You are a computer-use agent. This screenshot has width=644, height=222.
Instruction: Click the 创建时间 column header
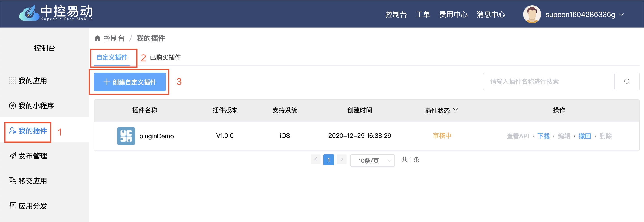(x=360, y=110)
